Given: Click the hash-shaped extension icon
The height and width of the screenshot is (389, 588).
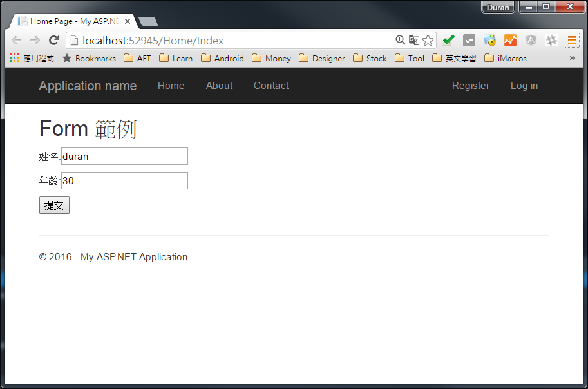Looking at the screenshot, I should (x=552, y=40).
